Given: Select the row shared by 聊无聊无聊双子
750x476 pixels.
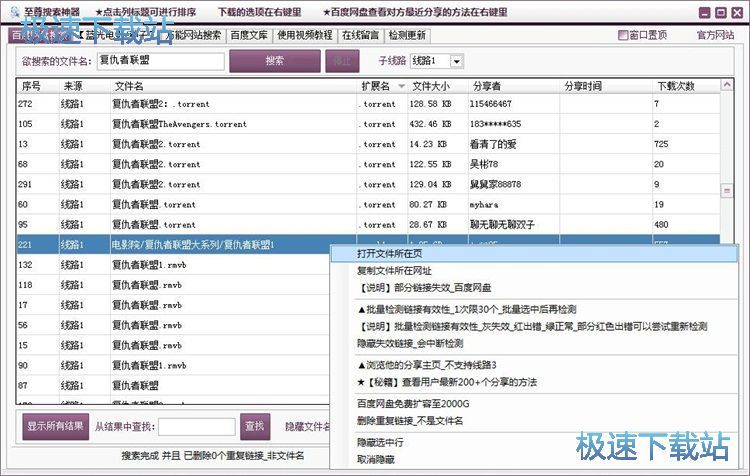Looking at the screenshot, I should click(x=368, y=224).
